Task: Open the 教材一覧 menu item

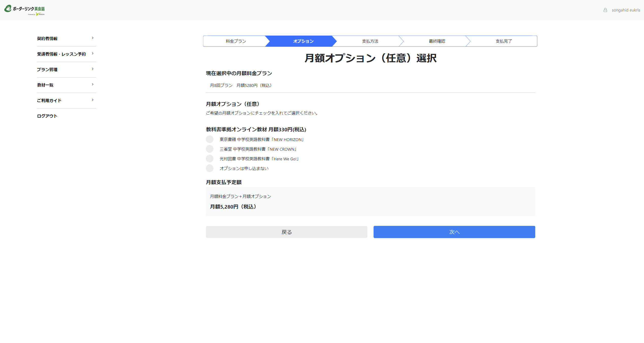Action: point(45,85)
